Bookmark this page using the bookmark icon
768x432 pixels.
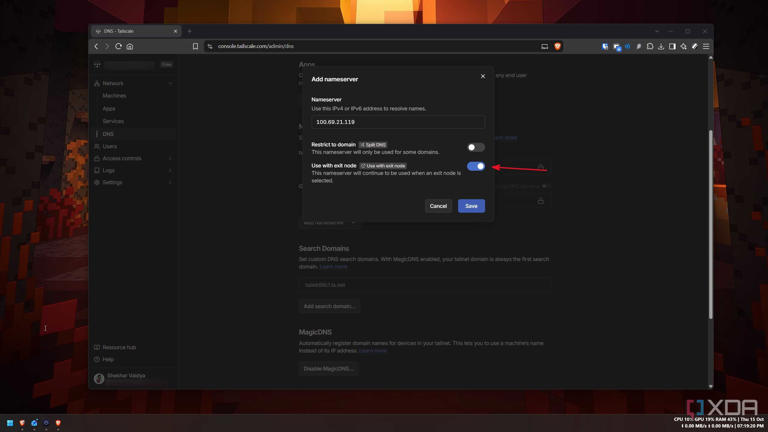click(x=195, y=46)
